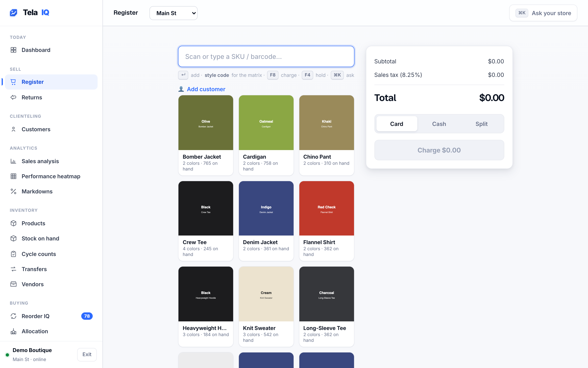Click the Register page heading
Viewport: 588px width, 368px height.
pos(126,13)
